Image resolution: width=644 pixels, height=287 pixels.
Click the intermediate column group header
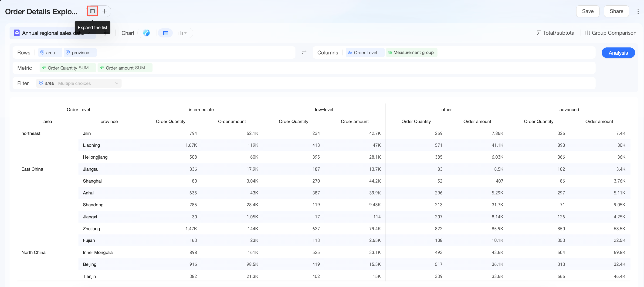pos(201,110)
